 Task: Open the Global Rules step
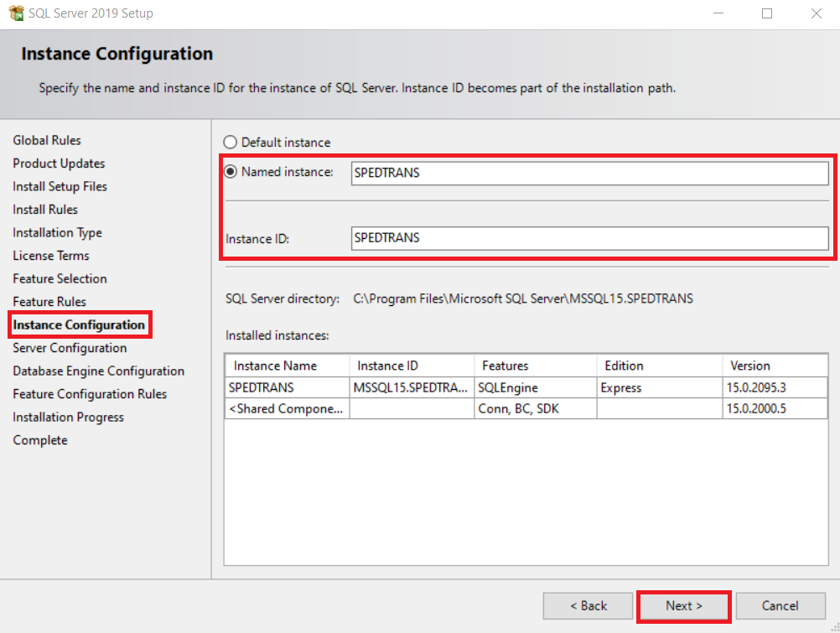[47, 140]
